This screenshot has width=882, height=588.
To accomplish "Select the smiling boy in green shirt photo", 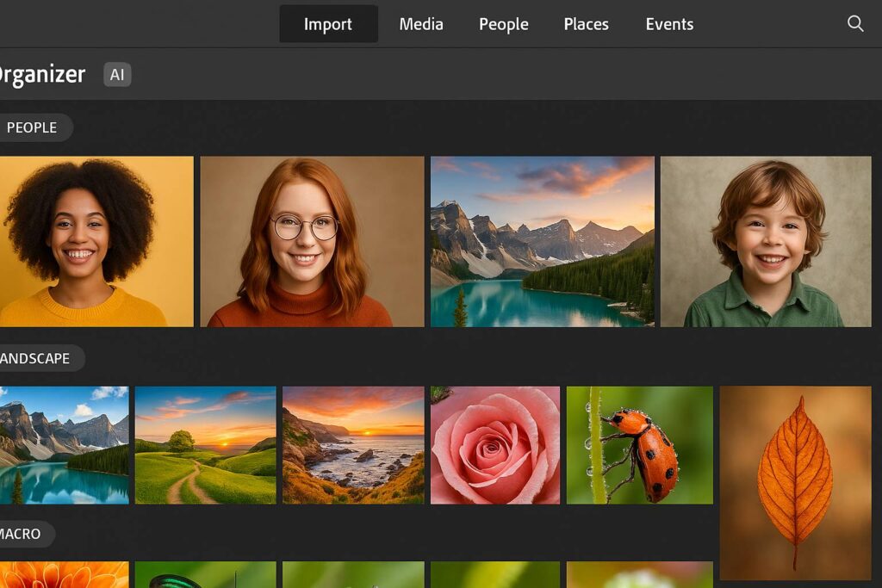I will 766,241.
